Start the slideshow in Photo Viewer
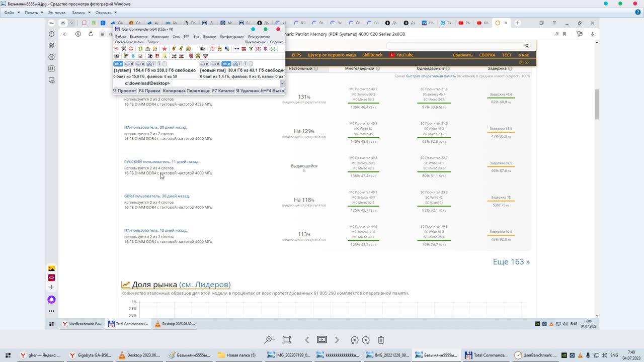Viewport: 644px width, 362px height. (322, 340)
